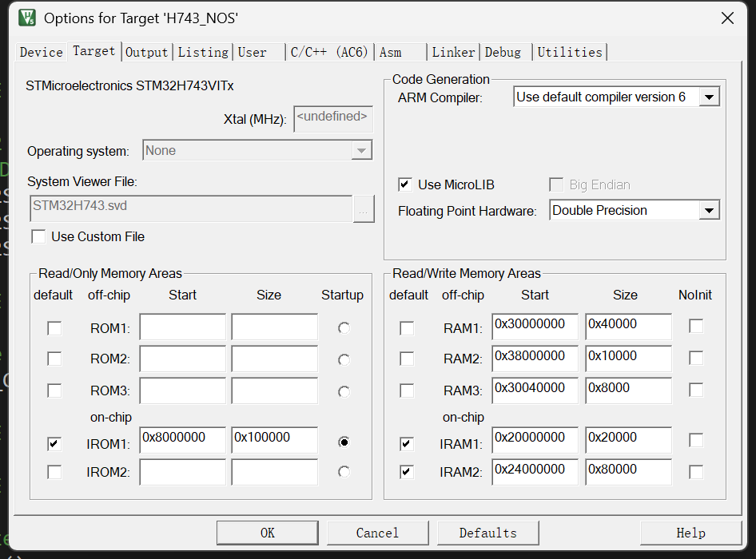Edit the RAM1 Size value 0x40000
Image resolution: width=756 pixels, height=559 pixels.
(x=629, y=327)
